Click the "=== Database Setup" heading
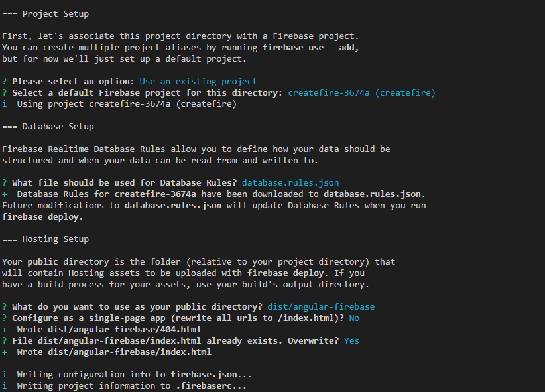Screen dimensions: 545x392 pyautogui.click(x=48, y=127)
